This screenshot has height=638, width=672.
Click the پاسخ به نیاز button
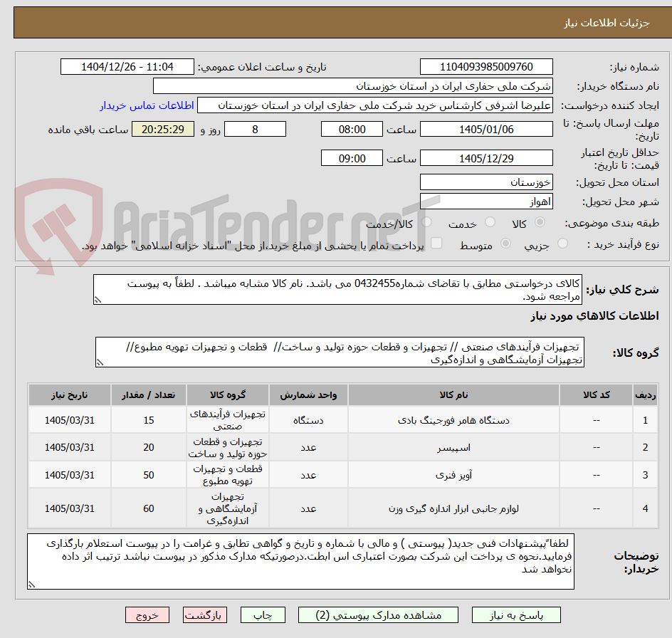click(x=516, y=615)
